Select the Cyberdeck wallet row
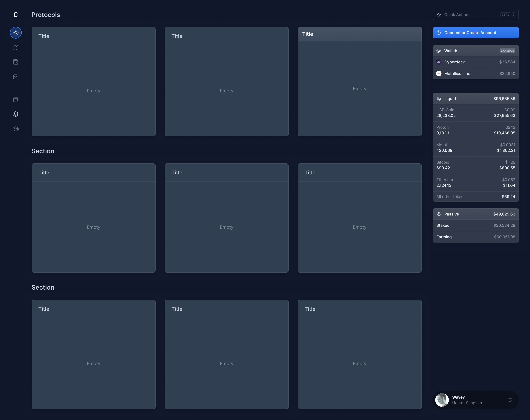530x420 pixels. 476,62
